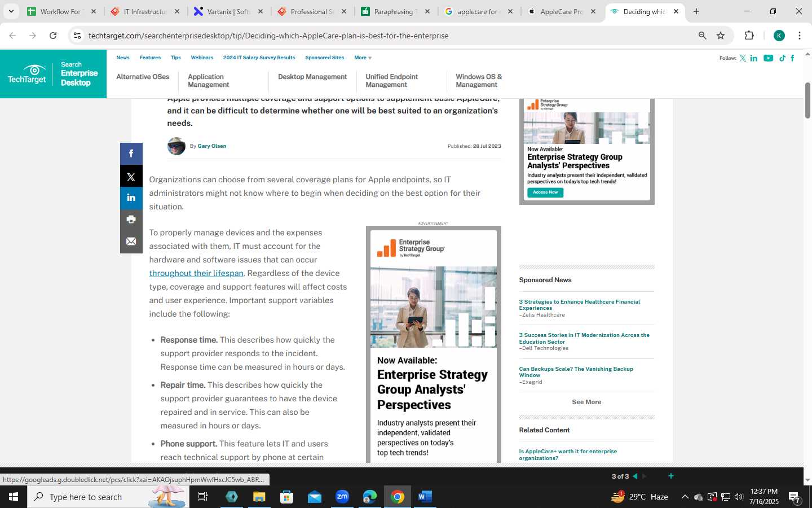Switch to IT Infrastructure tab
The height and width of the screenshot is (508, 812).
pyautogui.click(x=145, y=11)
